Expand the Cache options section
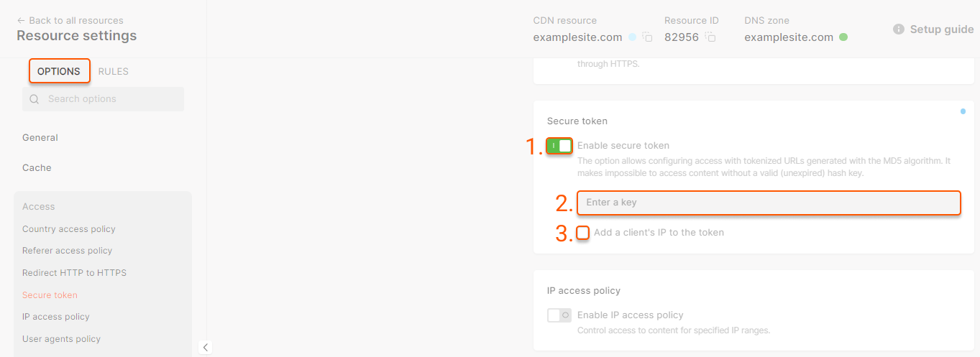The height and width of the screenshot is (357, 980). (x=37, y=168)
